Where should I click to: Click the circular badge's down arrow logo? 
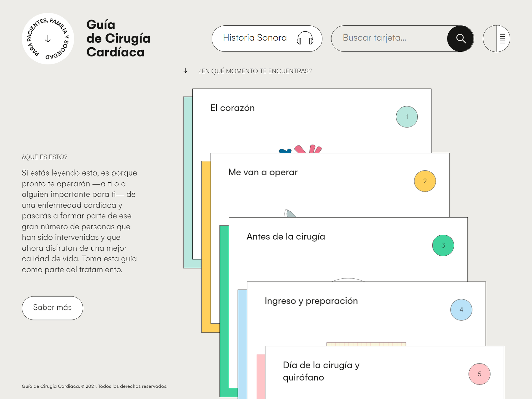coord(48,39)
